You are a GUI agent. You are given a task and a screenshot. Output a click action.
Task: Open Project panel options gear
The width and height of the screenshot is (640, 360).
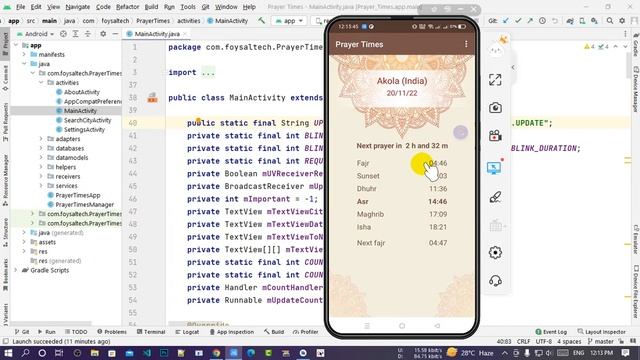[103, 34]
